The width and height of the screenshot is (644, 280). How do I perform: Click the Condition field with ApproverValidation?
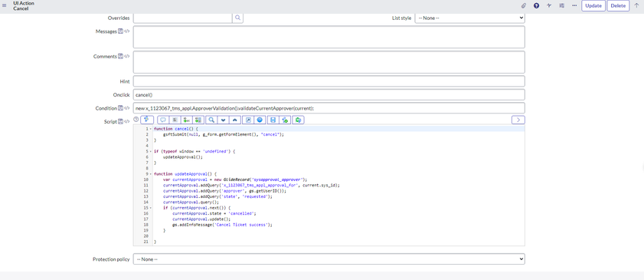329,108
